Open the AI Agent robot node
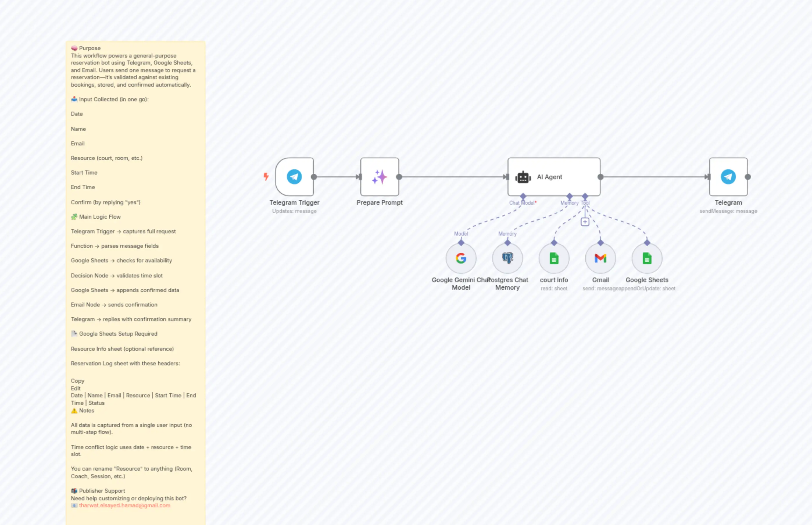Viewport: 812px width, 525px height. [523, 177]
